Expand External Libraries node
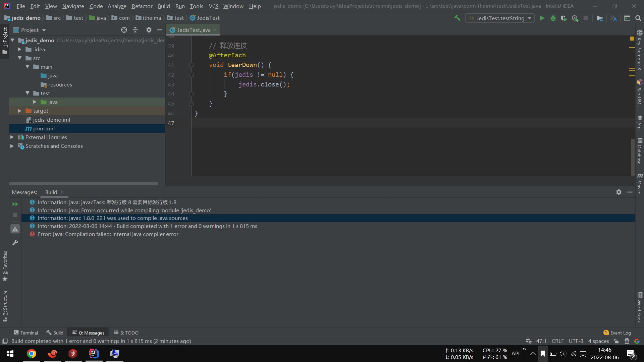This screenshot has height=362, width=644. (12, 137)
